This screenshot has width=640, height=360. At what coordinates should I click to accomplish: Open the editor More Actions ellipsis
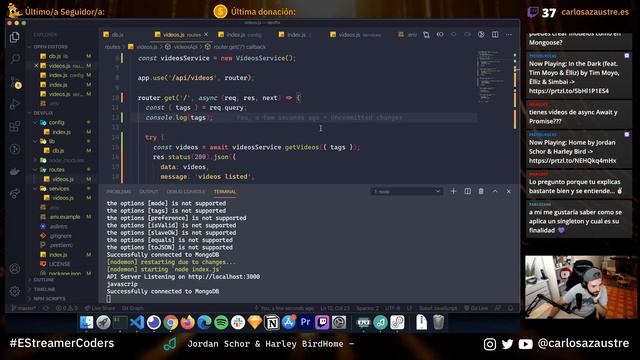tap(509, 35)
